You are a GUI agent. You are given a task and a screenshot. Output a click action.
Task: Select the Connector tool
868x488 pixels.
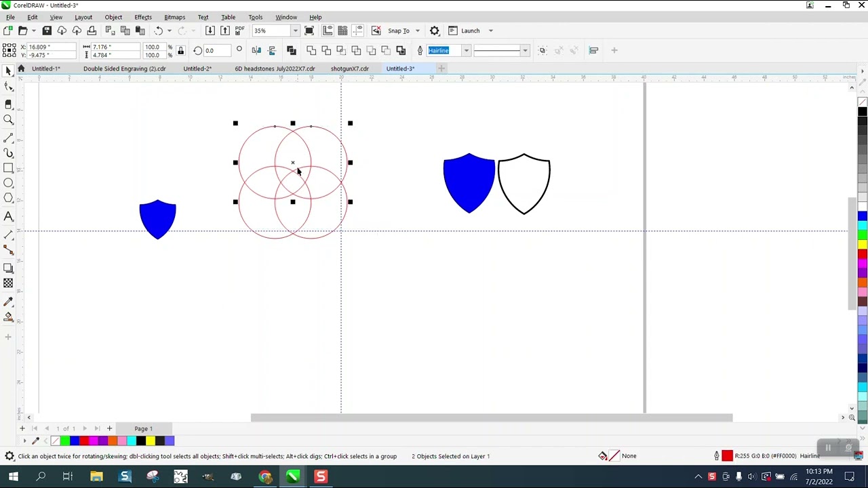pos(8,251)
